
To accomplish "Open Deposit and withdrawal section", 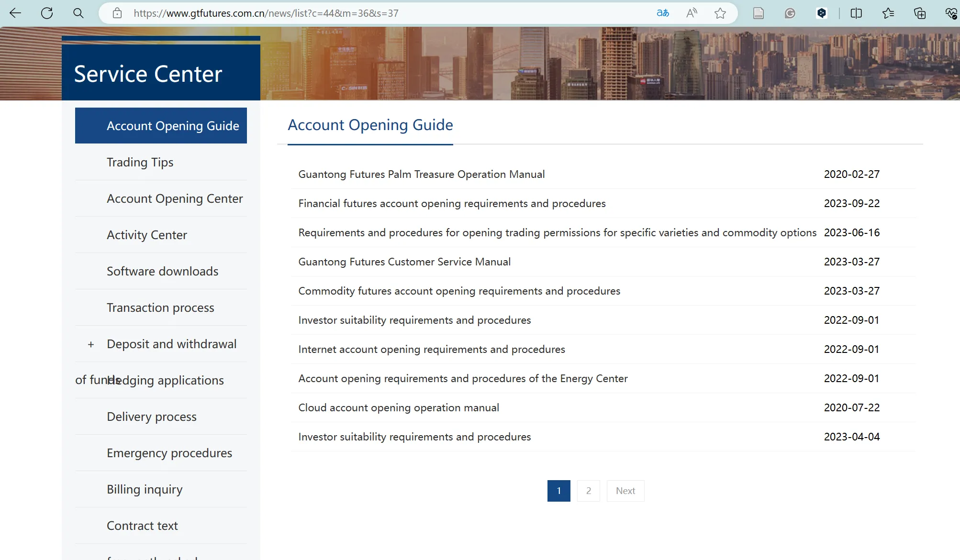I will coord(172,344).
